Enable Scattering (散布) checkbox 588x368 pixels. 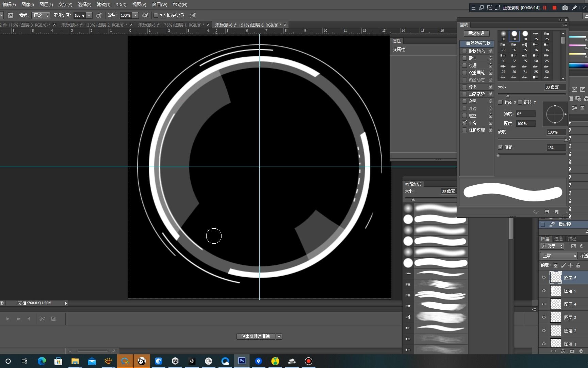[x=464, y=58]
